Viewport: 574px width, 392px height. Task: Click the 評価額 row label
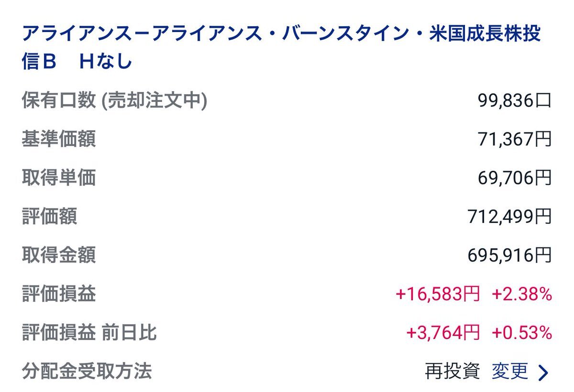[49, 217]
